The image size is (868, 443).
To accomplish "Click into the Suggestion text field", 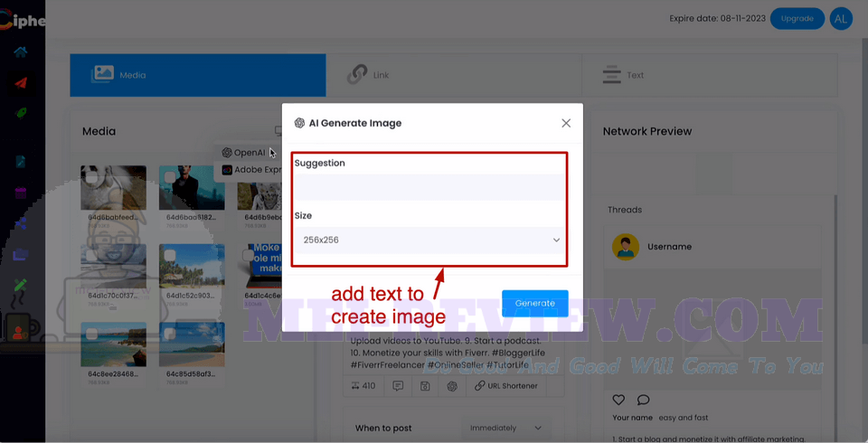I will pyautogui.click(x=429, y=186).
